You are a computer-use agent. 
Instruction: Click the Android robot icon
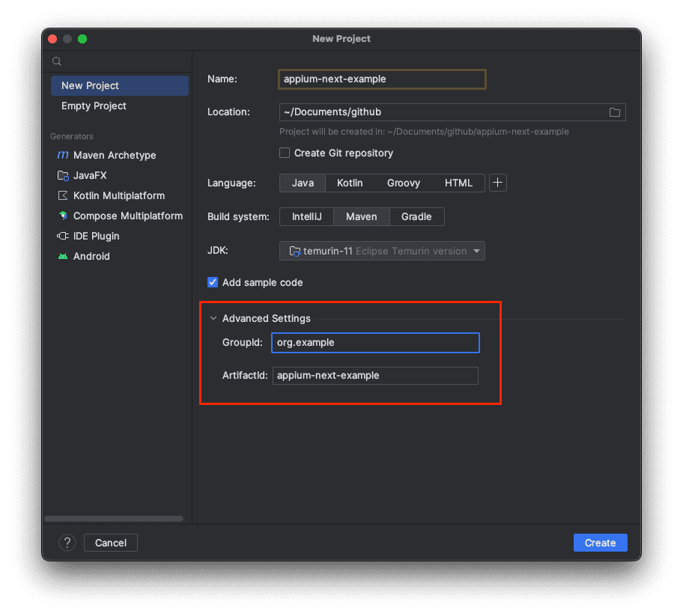click(x=63, y=257)
